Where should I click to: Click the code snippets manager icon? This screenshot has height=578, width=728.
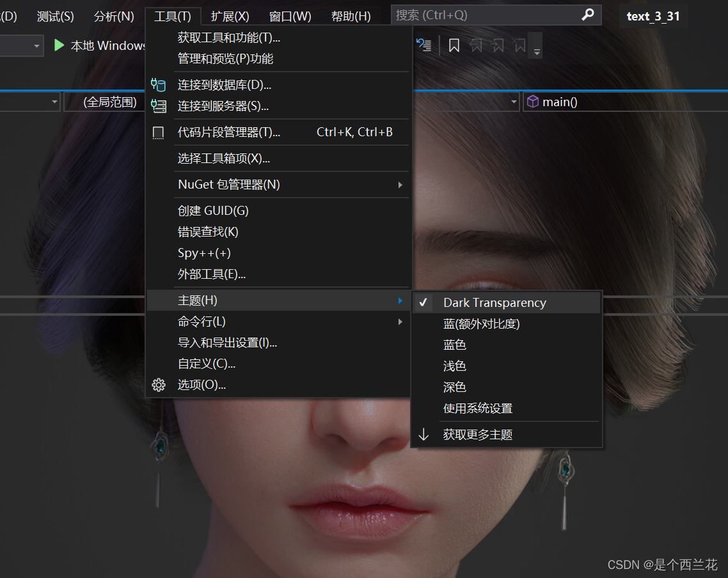click(x=158, y=132)
